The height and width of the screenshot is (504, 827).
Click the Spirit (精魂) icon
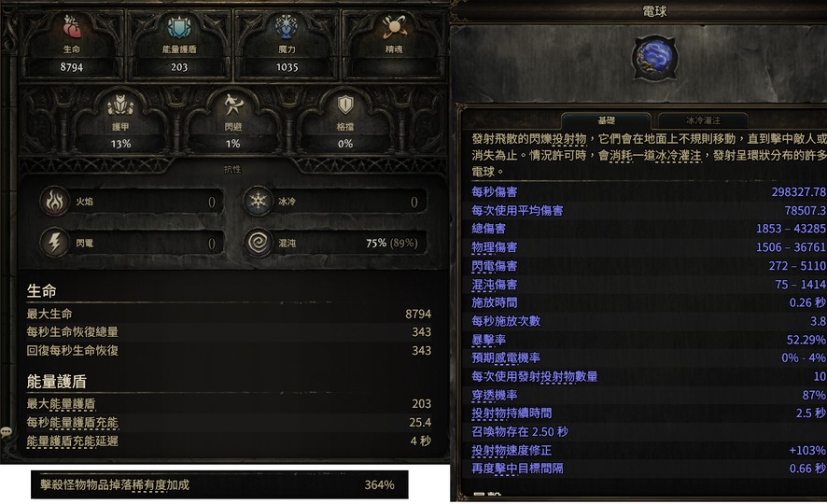[x=394, y=27]
